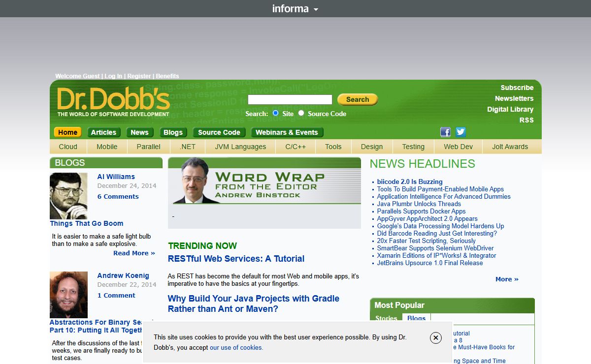This screenshot has height=364, width=591.
Task: Expand the informa dropdown at top
Action: coord(295,9)
